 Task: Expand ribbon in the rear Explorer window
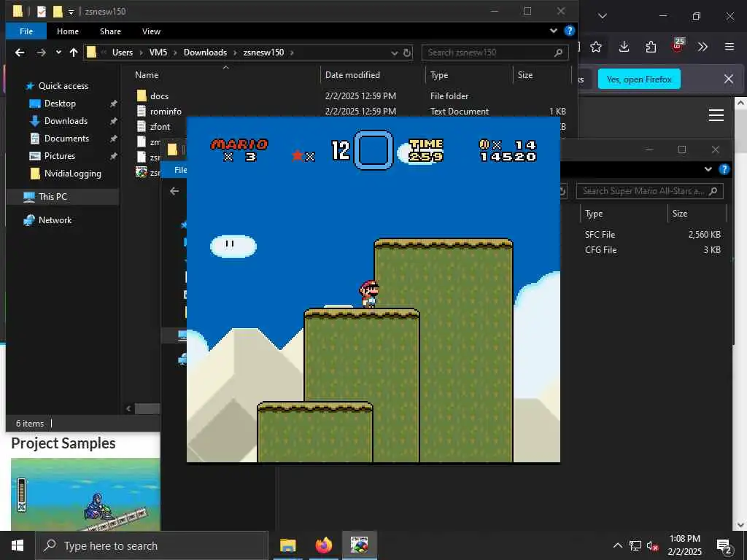[x=708, y=169]
